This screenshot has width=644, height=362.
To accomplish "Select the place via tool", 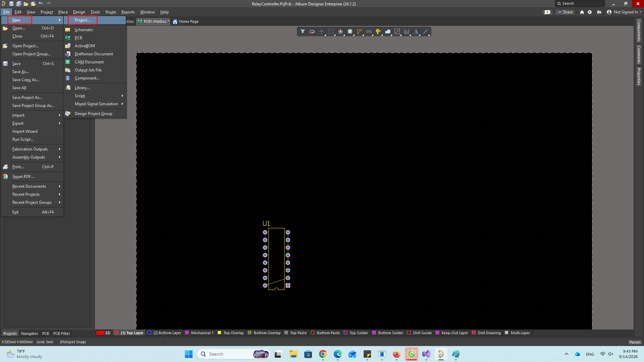I will [x=378, y=32].
